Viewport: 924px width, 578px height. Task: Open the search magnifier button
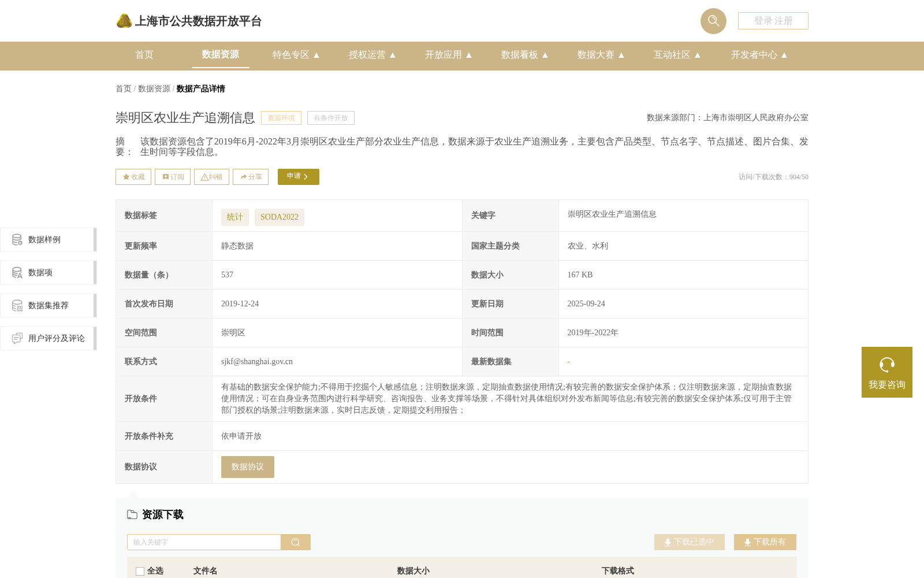tap(713, 21)
